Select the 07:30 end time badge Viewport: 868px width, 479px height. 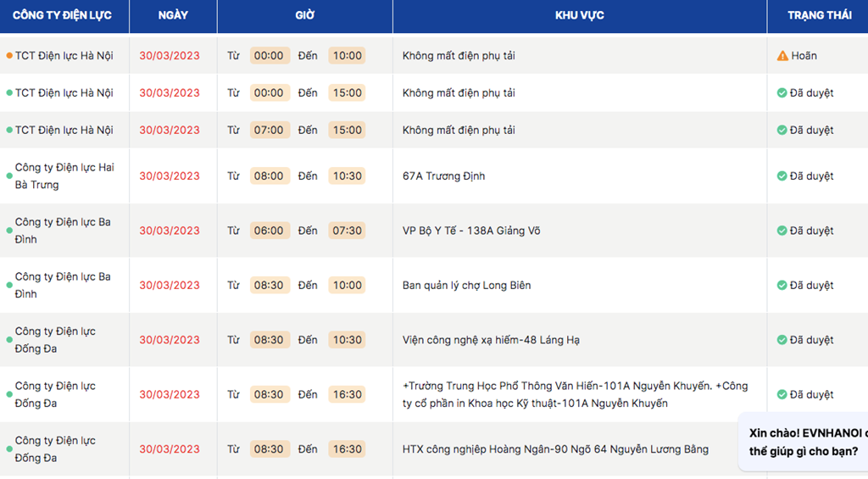coord(347,231)
